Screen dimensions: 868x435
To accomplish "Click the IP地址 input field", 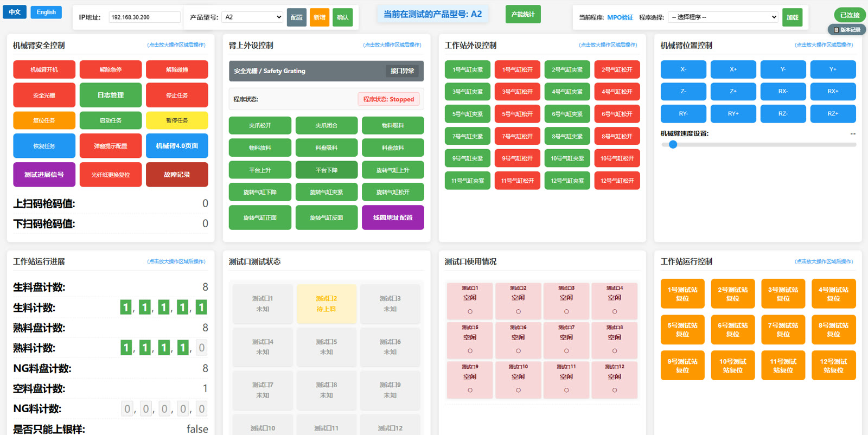I will 144,17.
